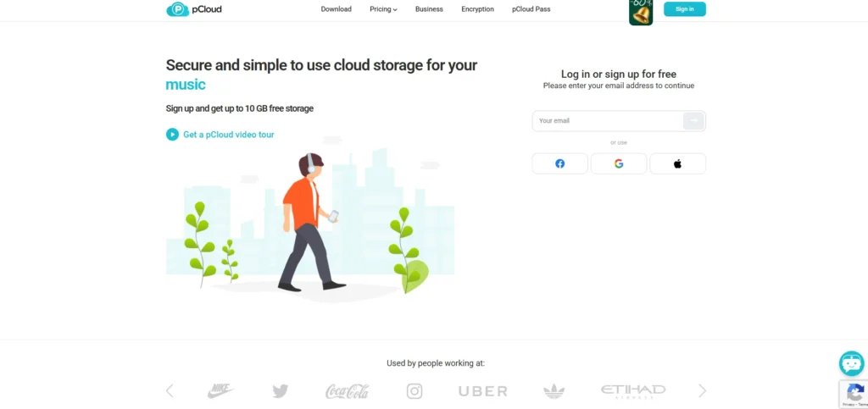Click the pCloud logo in the header
This screenshot has height=409, width=868.
point(194,9)
